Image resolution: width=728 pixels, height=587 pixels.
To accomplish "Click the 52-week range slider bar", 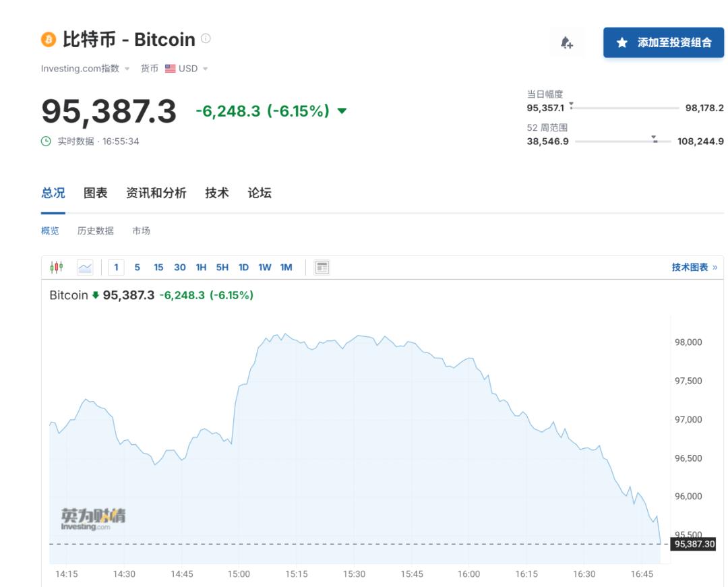I will click(x=623, y=142).
